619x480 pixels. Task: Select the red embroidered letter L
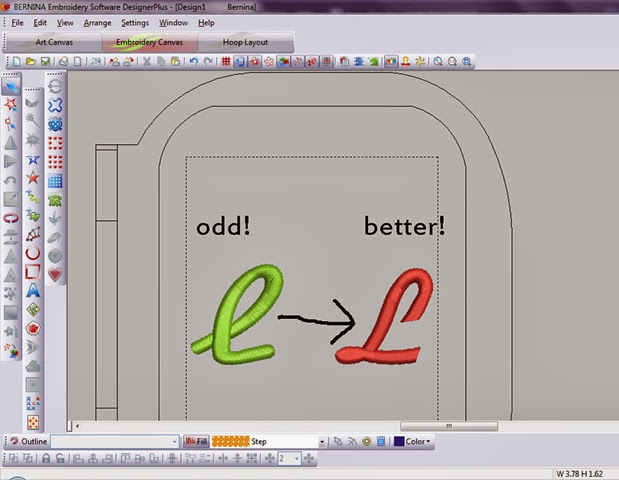click(x=384, y=316)
